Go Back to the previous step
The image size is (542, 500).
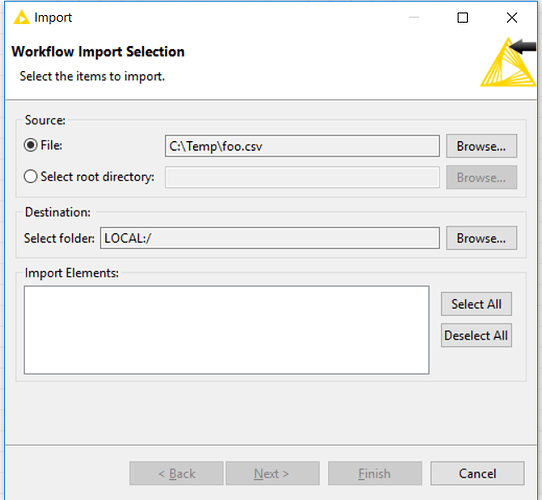(176, 473)
